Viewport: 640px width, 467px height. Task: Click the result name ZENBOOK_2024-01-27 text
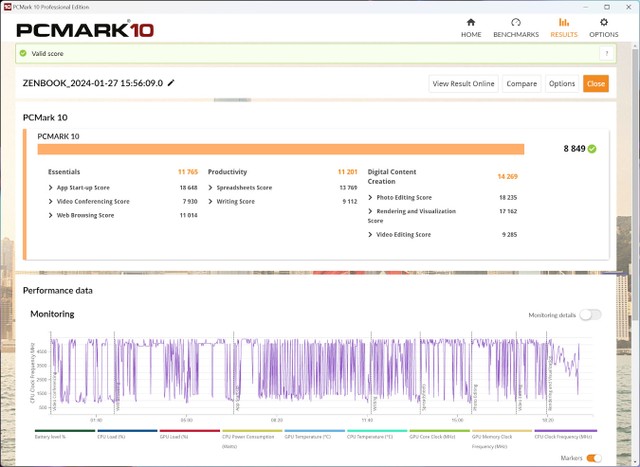point(93,83)
